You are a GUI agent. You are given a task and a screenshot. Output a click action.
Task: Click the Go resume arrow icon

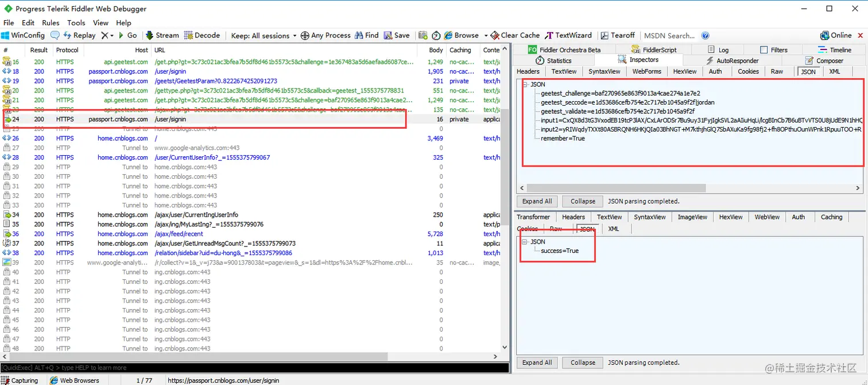click(121, 35)
